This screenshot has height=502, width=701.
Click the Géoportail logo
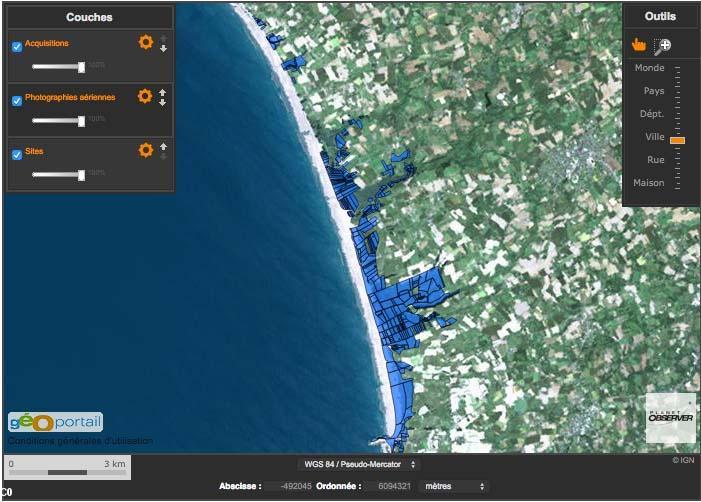pos(56,422)
